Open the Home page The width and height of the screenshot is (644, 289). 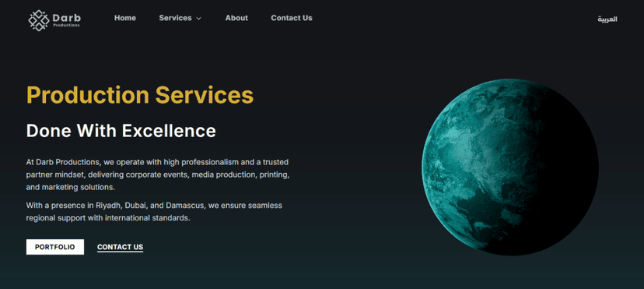pos(125,18)
